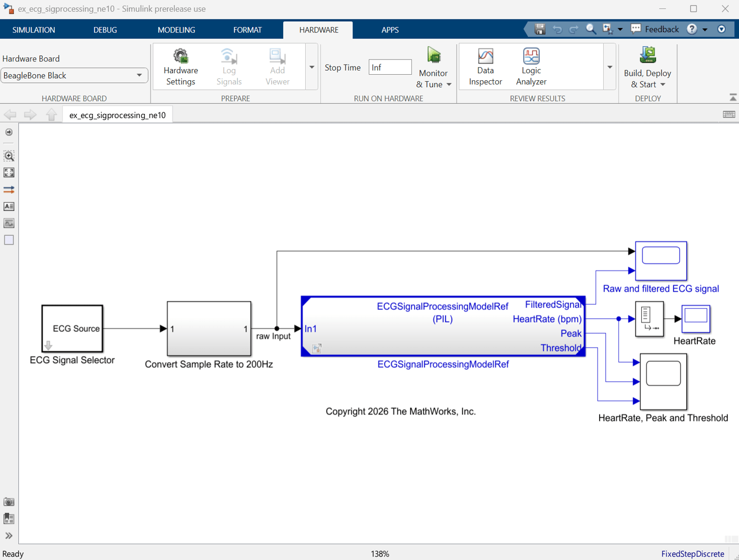Open Monitor & Tune dropdown arrow
The width and height of the screenshot is (739, 560).
point(449,85)
